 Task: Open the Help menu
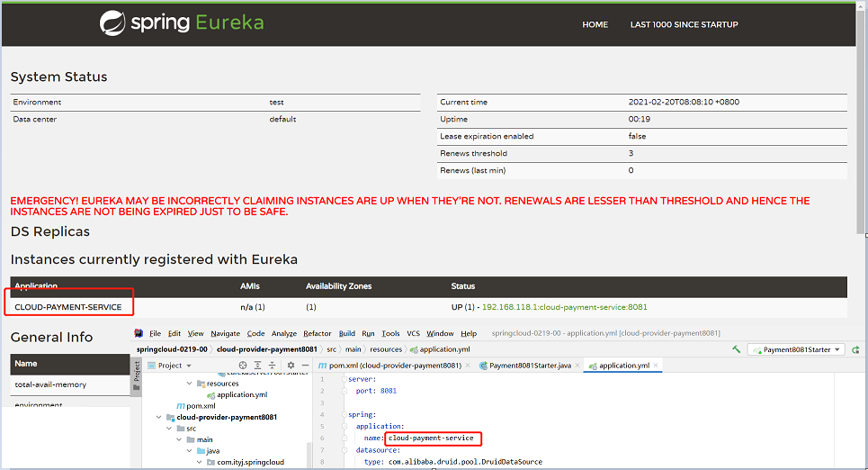pos(469,333)
